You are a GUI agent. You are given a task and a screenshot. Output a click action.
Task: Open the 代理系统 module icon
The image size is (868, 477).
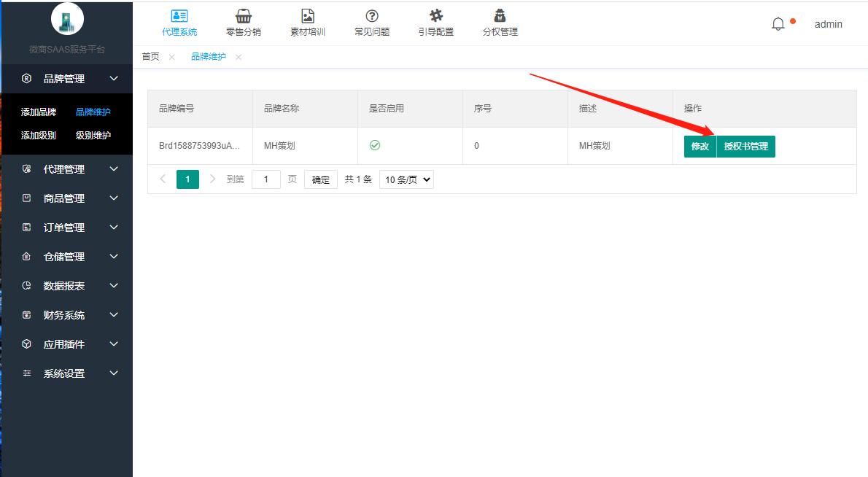click(x=179, y=17)
